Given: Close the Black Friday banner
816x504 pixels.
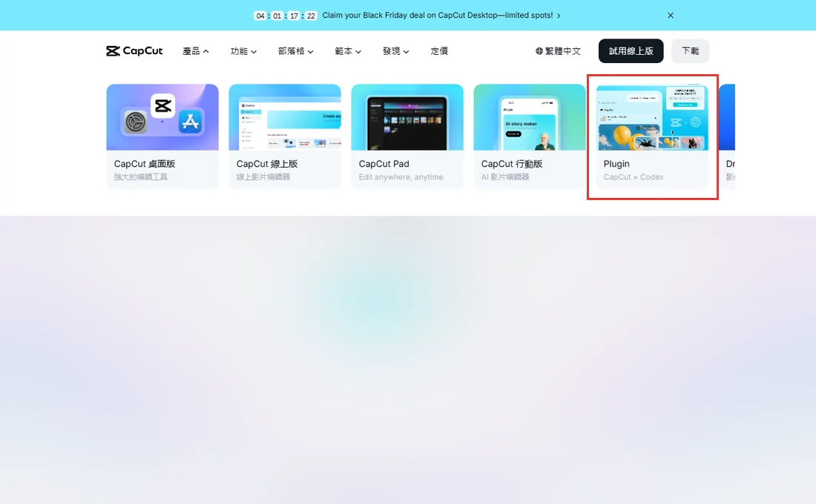Looking at the screenshot, I should click(671, 16).
